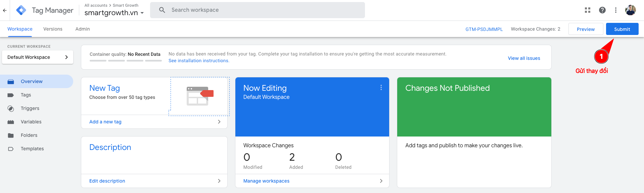Click the See installation instructions link
Screen dimensions: 644x193
tap(199, 61)
